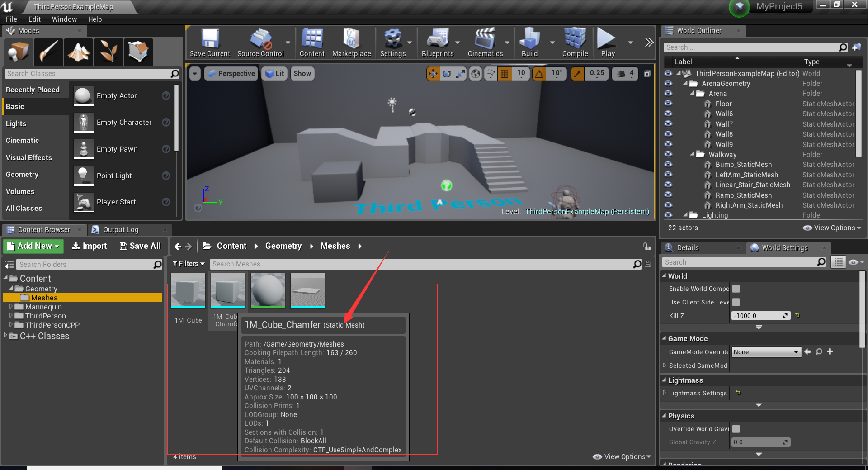
Task: Select the Landscape mode tool
Action: (78, 52)
